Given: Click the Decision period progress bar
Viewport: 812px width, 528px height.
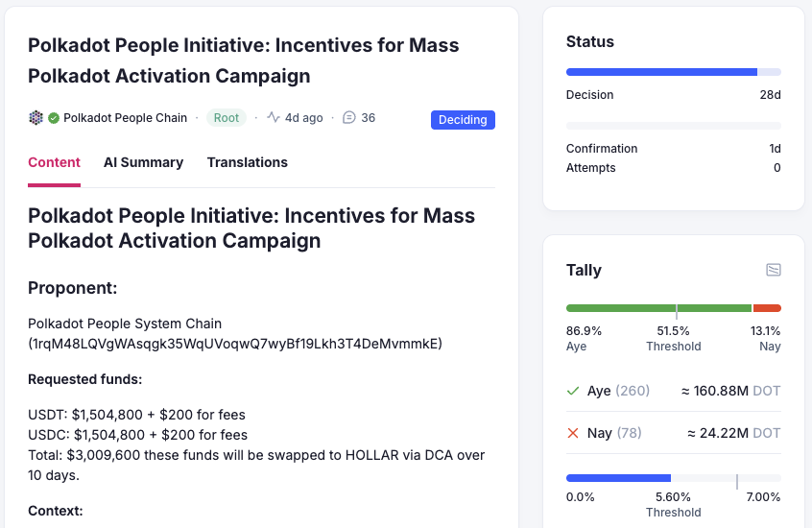Looking at the screenshot, I should point(673,72).
